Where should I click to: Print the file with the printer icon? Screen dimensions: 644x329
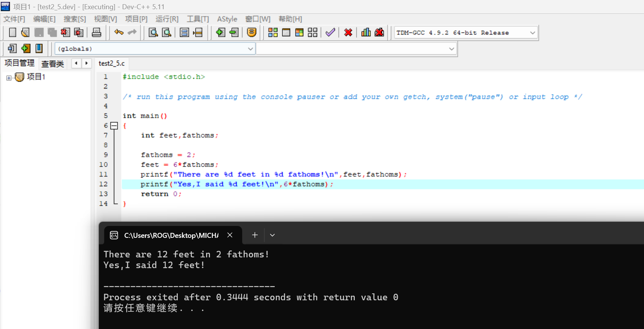click(x=97, y=33)
